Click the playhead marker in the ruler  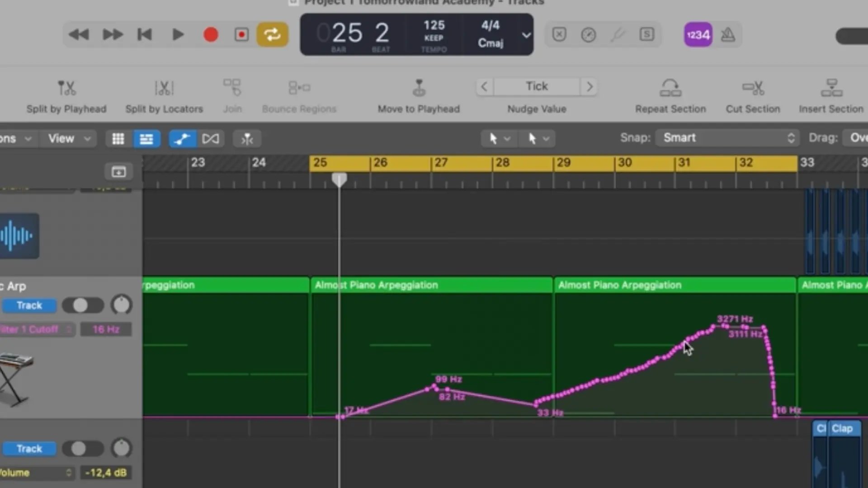(x=339, y=179)
